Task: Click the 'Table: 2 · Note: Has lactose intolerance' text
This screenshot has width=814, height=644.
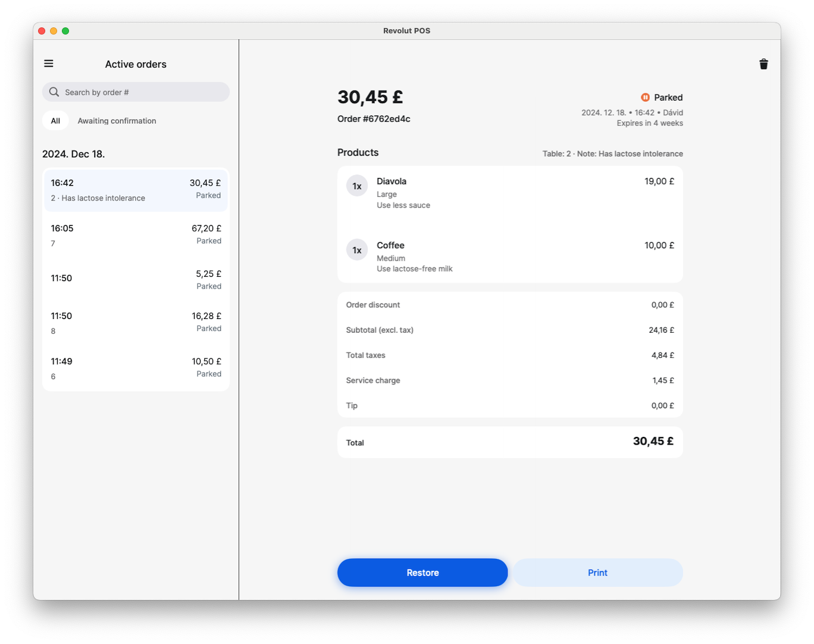Action: (x=612, y=154)
